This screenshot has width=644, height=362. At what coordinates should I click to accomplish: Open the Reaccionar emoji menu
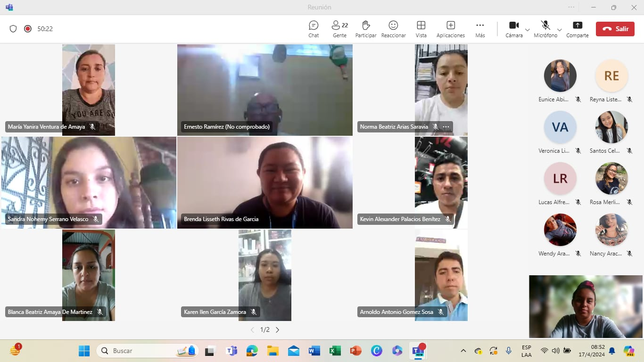click(x=393, y=29)
